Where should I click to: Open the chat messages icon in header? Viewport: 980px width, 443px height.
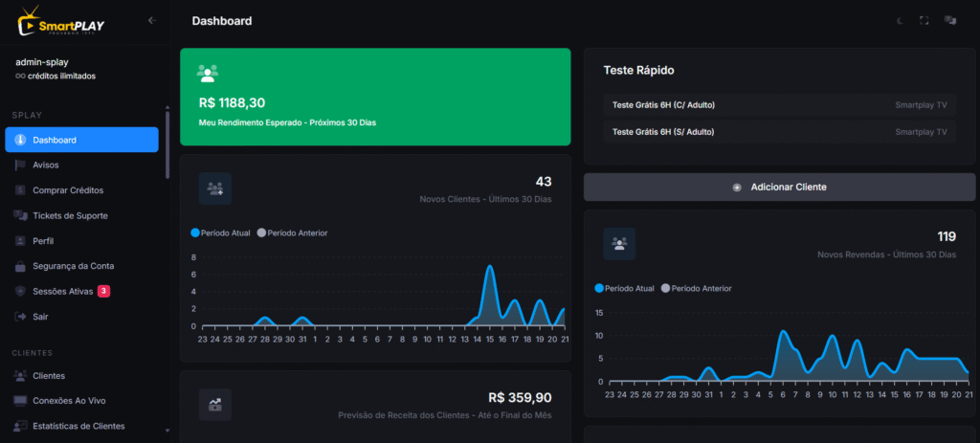[950, 21]
